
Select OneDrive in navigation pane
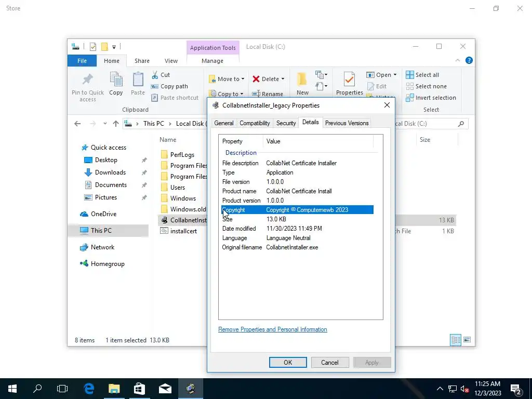103,214
